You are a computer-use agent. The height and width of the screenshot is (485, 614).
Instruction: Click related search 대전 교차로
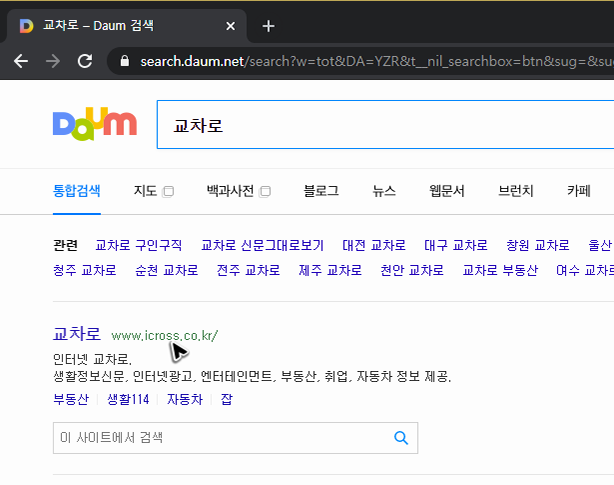(374, 245)
